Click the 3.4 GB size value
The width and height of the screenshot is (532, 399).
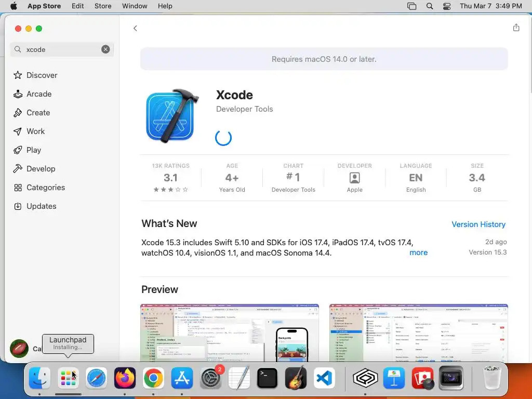coord(477,178)
